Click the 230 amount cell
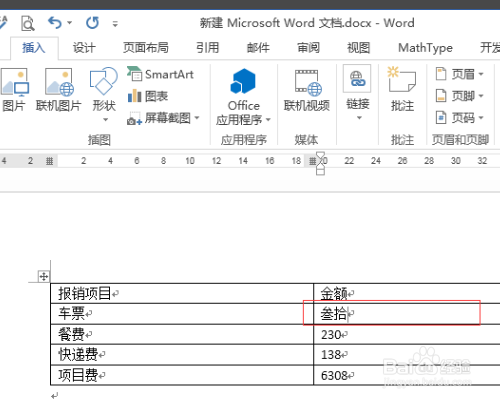The width and height of the screenshot is (500, 400). click(x=407, y=334)
